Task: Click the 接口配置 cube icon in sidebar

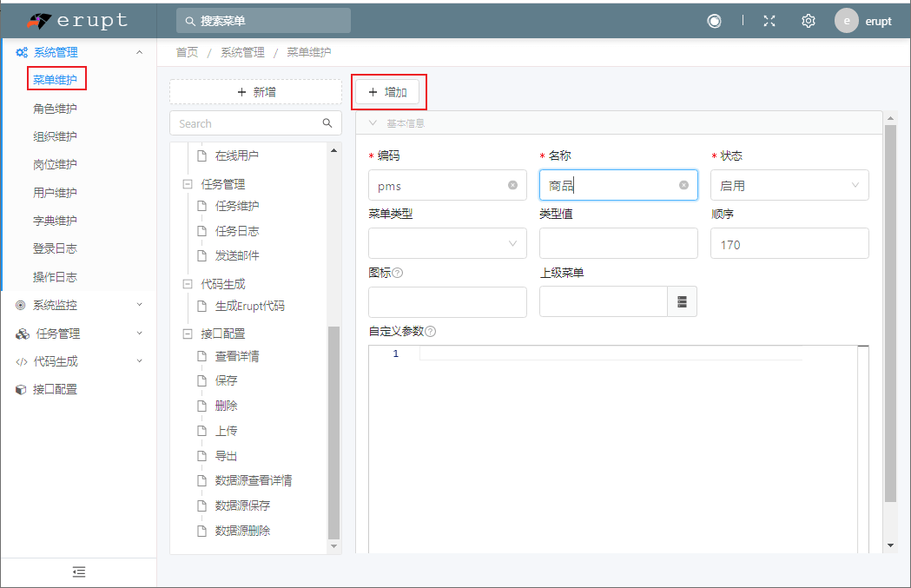Action: coord(21,389)
